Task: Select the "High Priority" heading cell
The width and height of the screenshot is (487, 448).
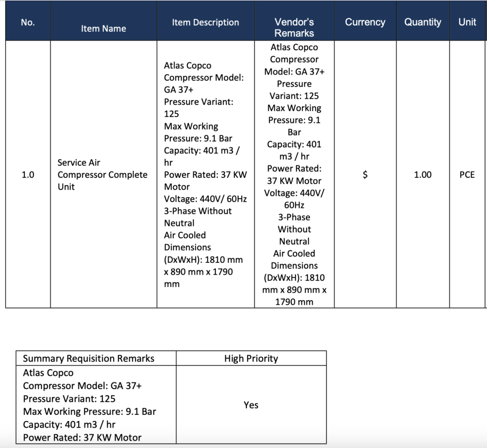Action: click(x=251, y=359)
